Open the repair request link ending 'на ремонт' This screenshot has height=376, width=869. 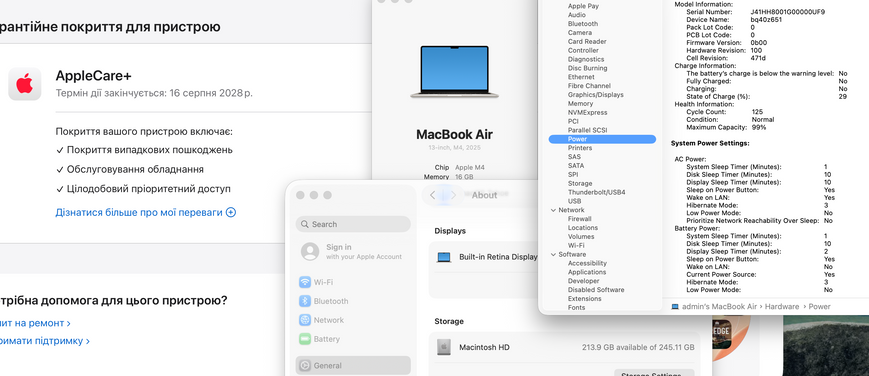(35, 323)
